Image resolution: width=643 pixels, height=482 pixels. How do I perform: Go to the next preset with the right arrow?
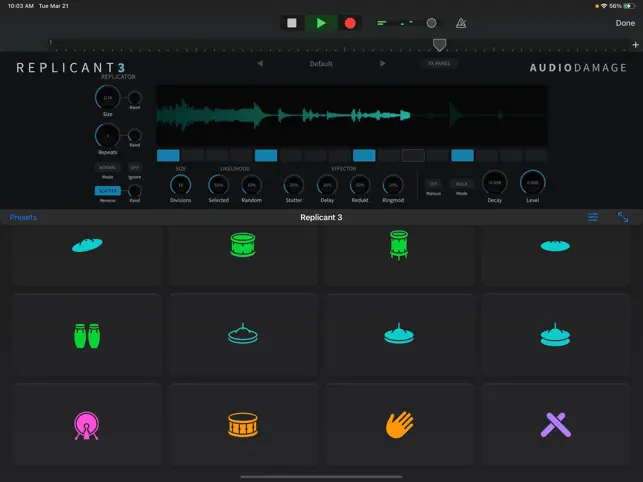[382, 64]
